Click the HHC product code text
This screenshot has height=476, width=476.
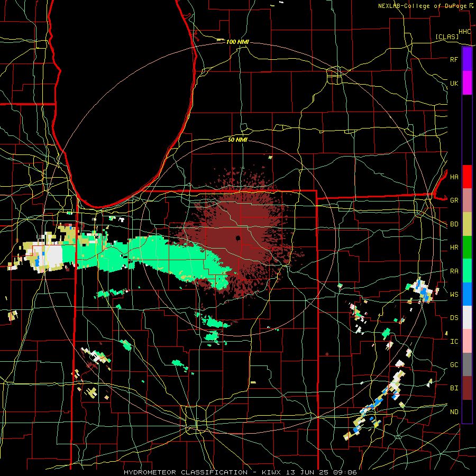[x=464, y=32]
